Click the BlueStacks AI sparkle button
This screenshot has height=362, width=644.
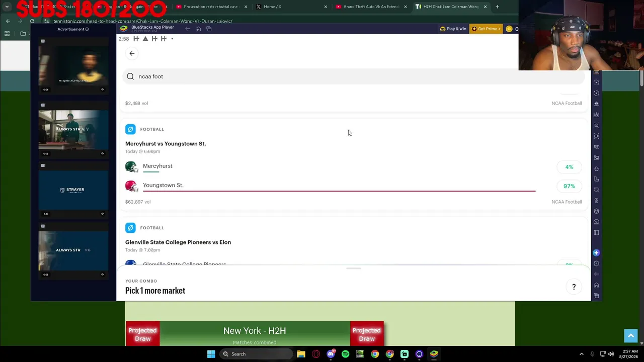point(596,253)
